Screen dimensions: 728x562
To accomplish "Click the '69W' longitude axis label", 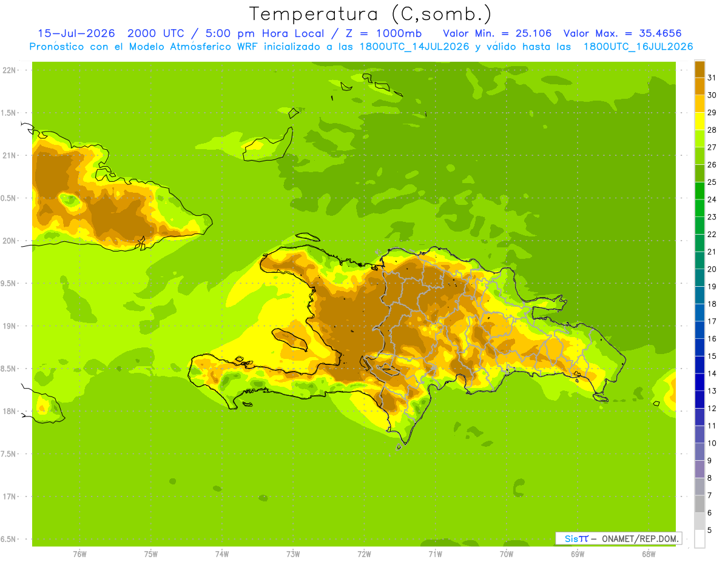I will click(x=578, y=554).
